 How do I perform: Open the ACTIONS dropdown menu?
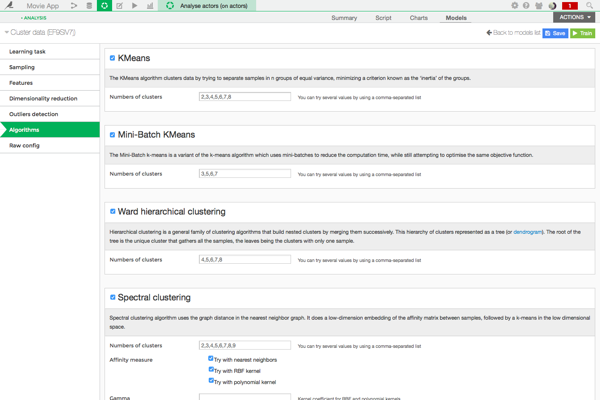[576, 17]
